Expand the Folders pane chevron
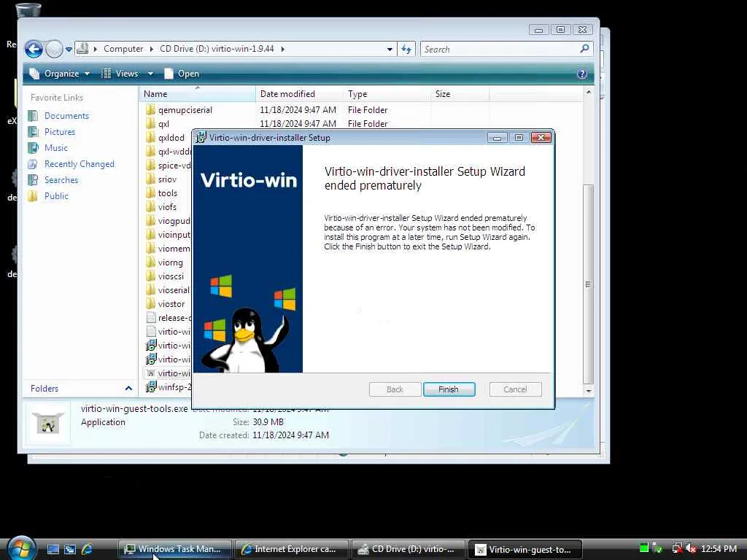 (x=128, y=389)
